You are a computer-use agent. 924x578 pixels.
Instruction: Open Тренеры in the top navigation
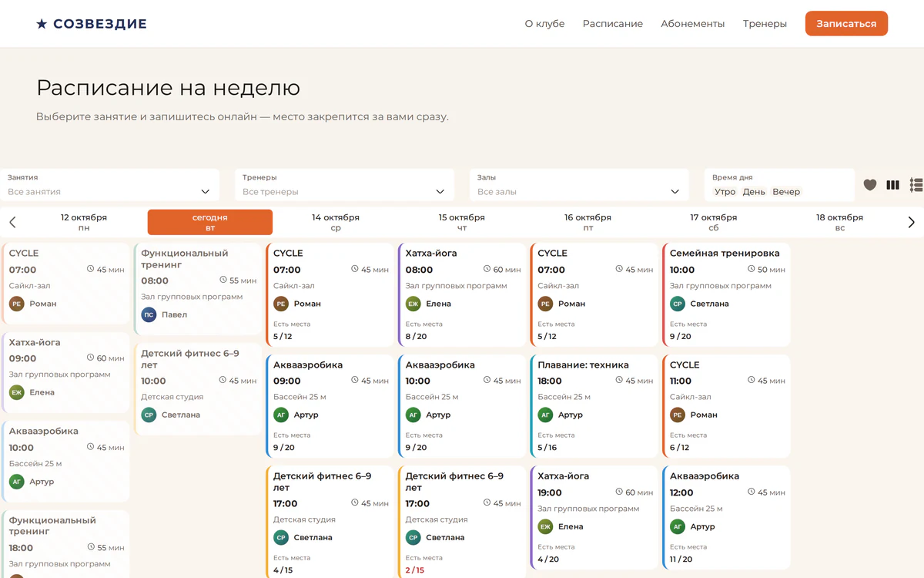coord(765,24)
